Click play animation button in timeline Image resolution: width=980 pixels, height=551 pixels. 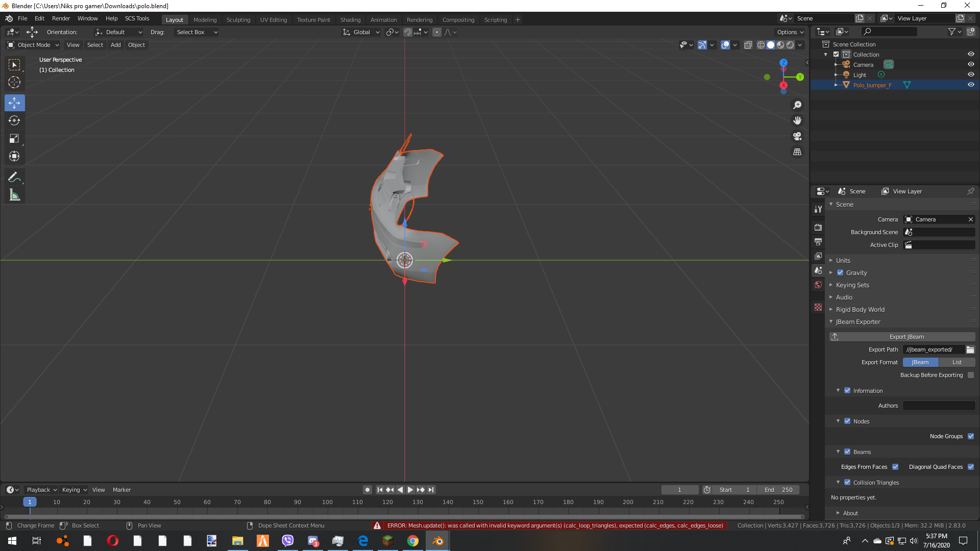click(410, 490)
